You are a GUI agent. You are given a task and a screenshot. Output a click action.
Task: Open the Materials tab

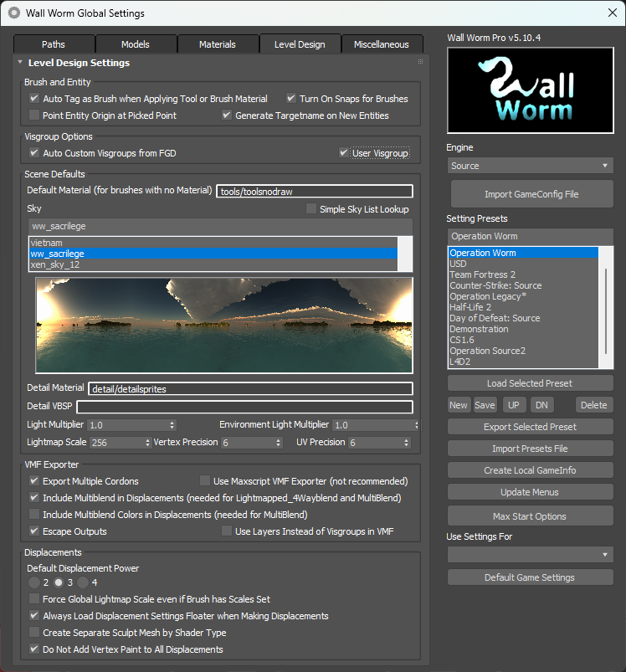pyautogui.click(x=218, y=44)
